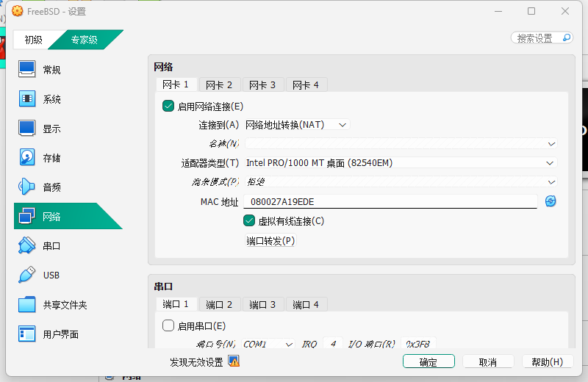The width and height of the screenshot is (588, 382).
Task: Toggle 启用网络连接(E) checkbox
Action: [x=168, y=106]
